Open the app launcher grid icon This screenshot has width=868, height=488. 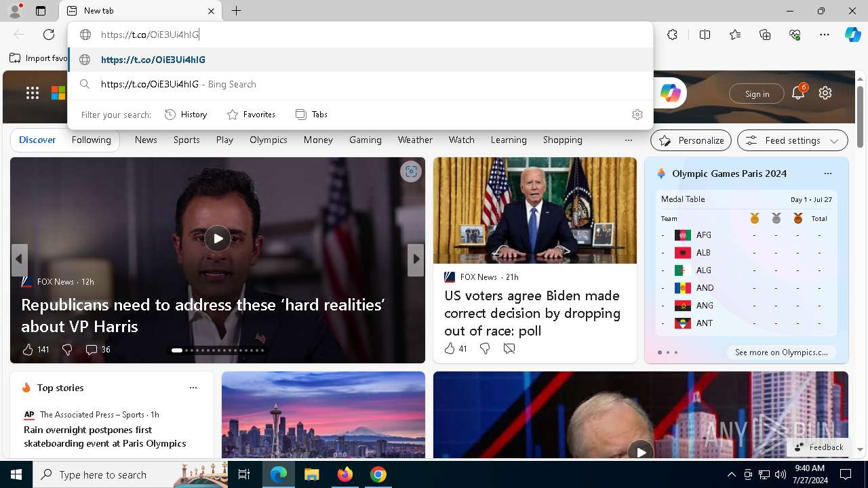33,94
